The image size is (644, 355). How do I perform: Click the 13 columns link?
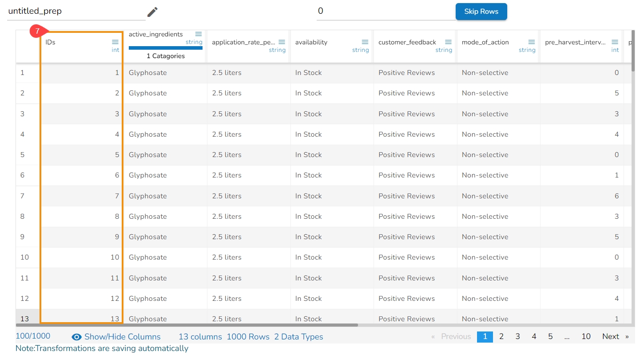[200, 337]
